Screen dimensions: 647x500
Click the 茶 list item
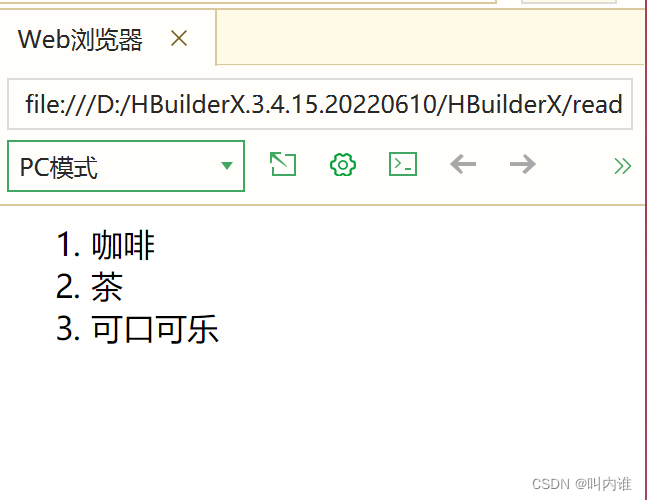coord(107,287)
